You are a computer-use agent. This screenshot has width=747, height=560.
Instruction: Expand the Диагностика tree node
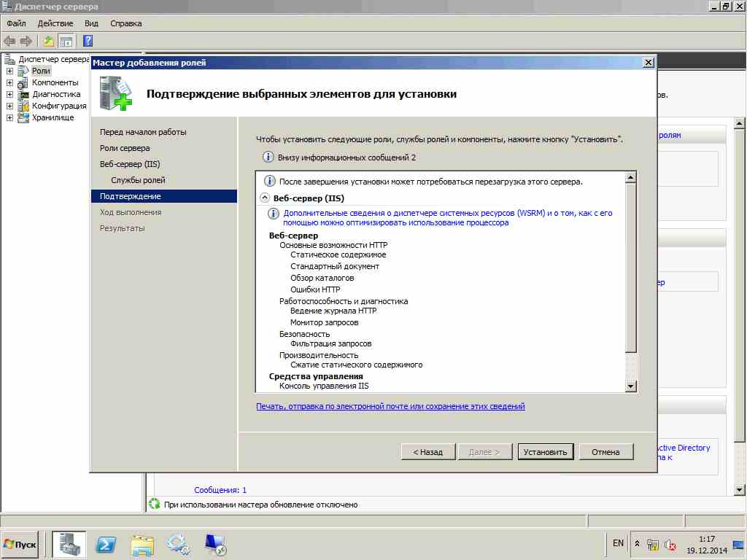[9, 94]
